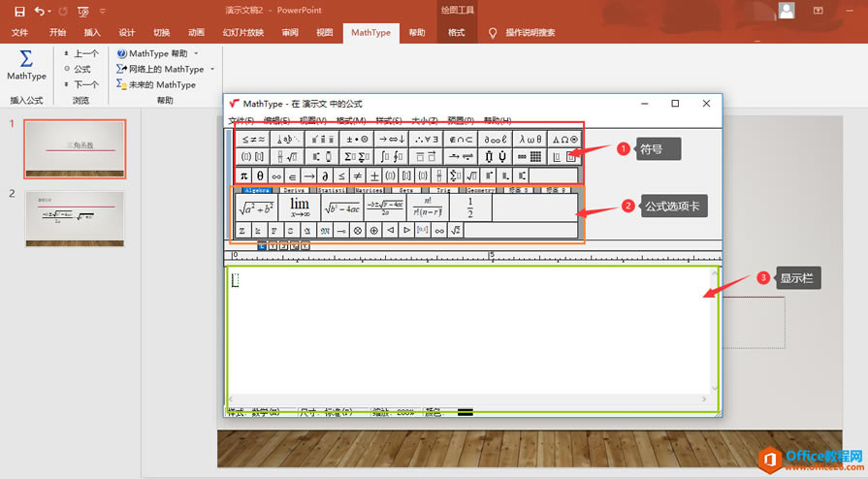Screen dimensions: 868x479
Task: Insert one-half fraction expression
Action: 470,208
